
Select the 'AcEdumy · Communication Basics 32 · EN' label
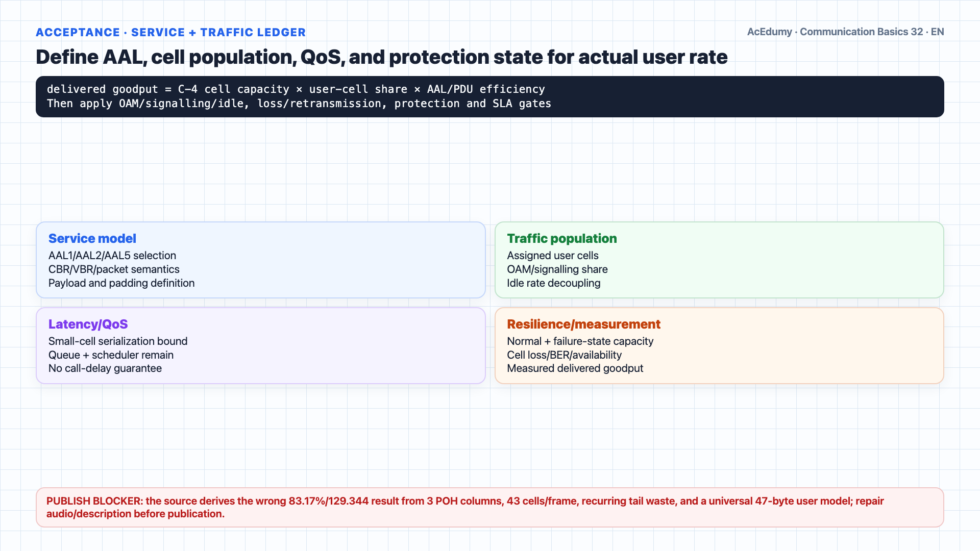click(845, 32)
